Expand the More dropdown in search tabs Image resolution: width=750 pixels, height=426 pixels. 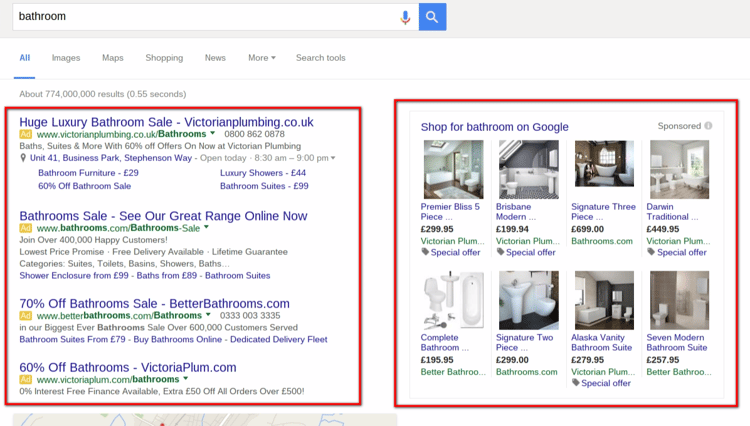[x=261, y=58]
